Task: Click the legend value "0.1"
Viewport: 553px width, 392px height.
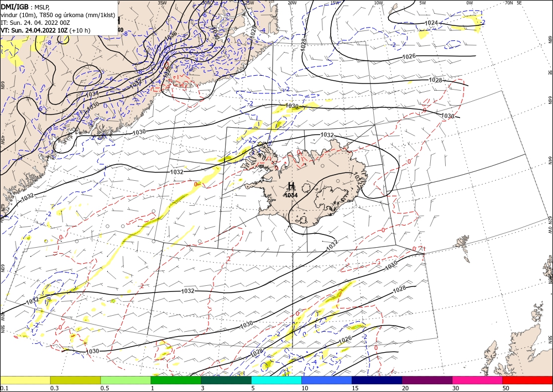Action: 3,388
